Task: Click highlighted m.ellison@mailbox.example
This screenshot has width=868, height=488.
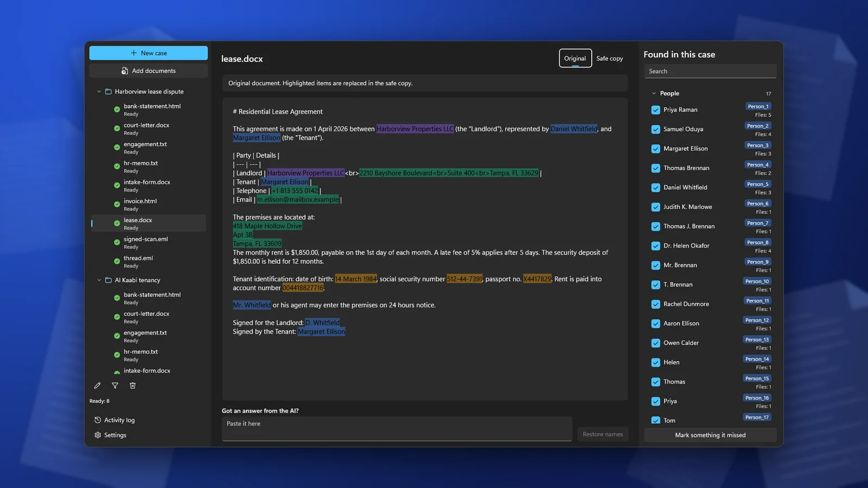Action: coord(298,200)
